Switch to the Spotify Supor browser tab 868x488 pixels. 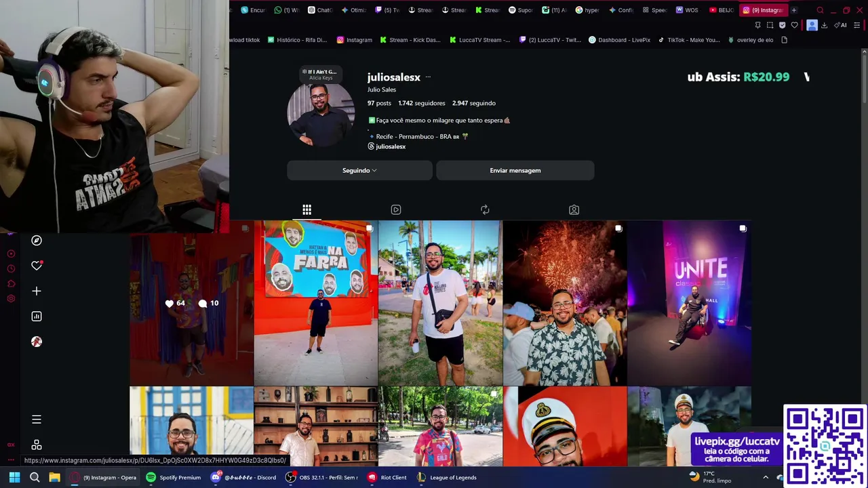pyautogui.click(x=520, y=10)
